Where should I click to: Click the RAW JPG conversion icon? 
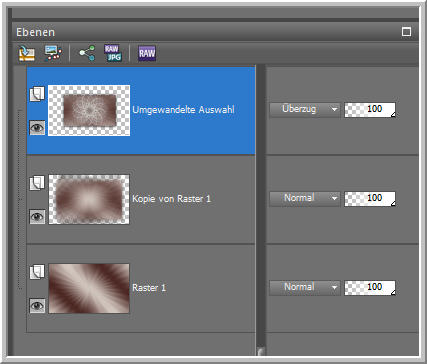pos(113,53)
